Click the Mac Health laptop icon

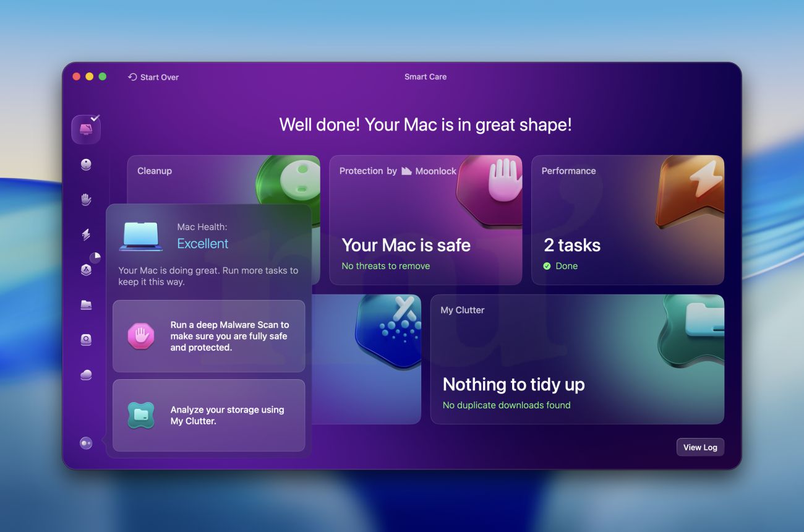click(141, 236)
